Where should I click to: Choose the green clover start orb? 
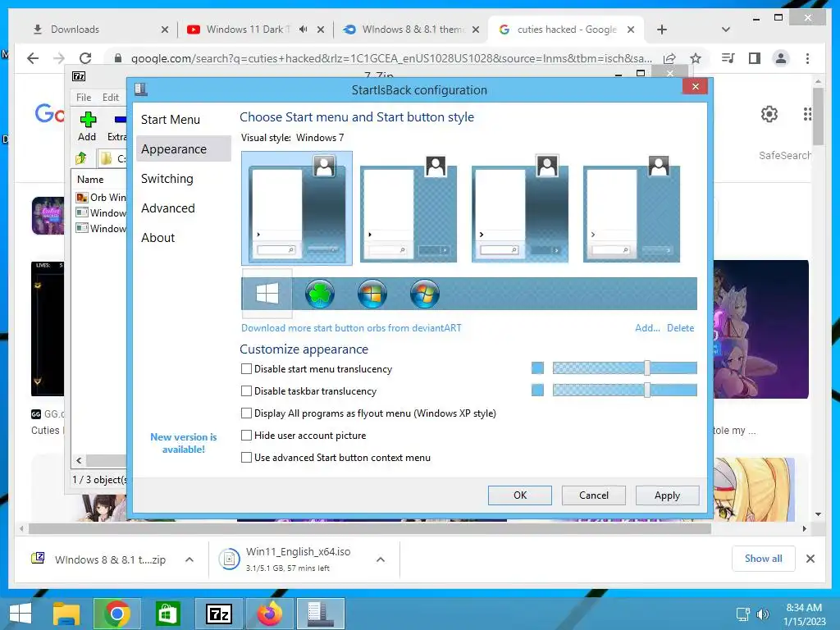(x=320, y=294)
